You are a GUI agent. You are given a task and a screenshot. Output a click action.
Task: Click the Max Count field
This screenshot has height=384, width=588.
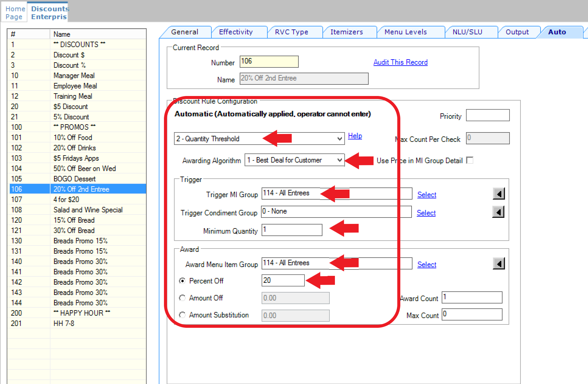[x=472, y=314]
